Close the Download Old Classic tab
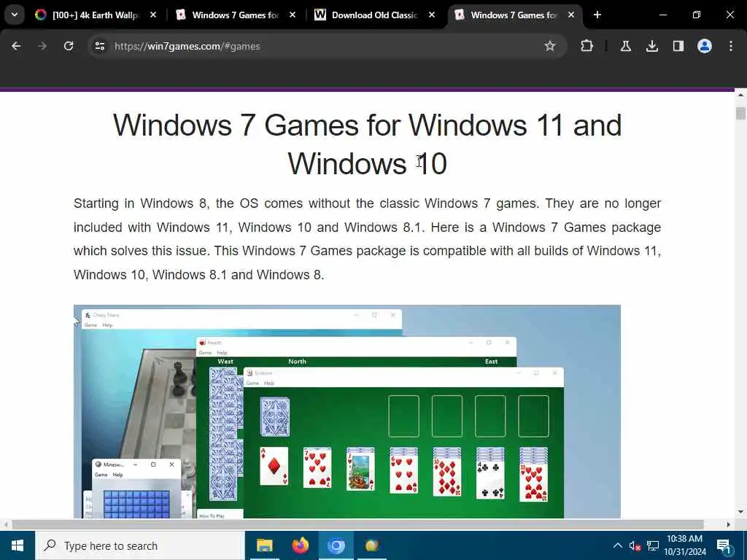747x560 pixels. pos(432,15)
